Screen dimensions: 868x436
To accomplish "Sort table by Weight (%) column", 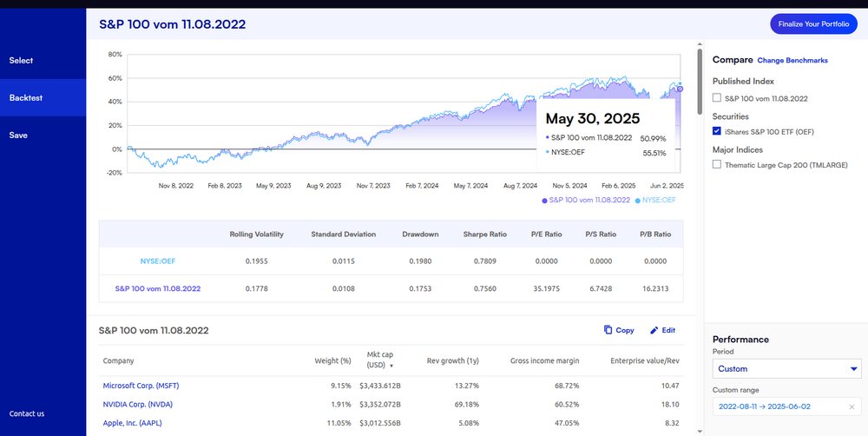I will click(332, 360).
